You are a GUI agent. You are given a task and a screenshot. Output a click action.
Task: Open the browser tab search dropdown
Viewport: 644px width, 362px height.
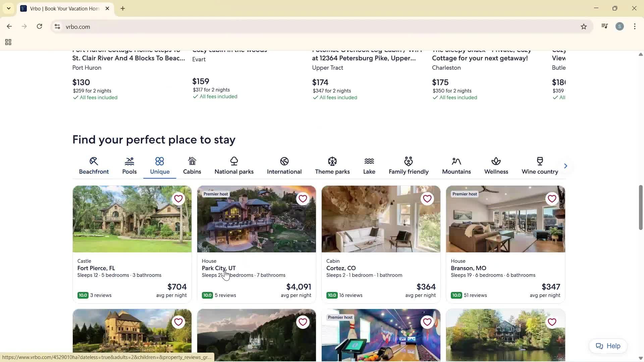tap(9, 8)
